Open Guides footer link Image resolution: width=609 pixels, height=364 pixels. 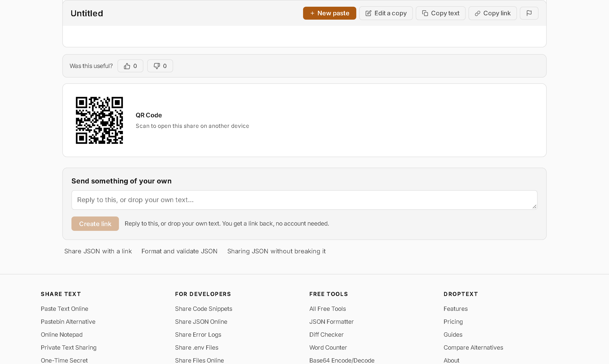coord(453,335)
